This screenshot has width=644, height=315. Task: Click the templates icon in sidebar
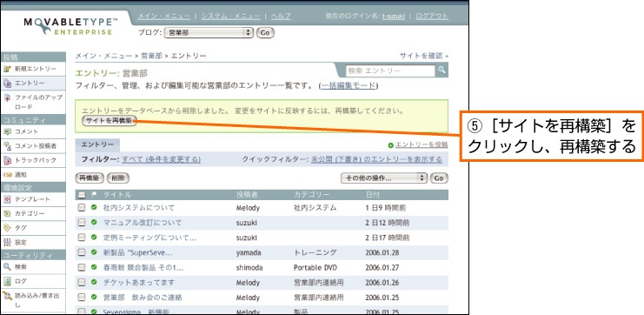(7, 199)
